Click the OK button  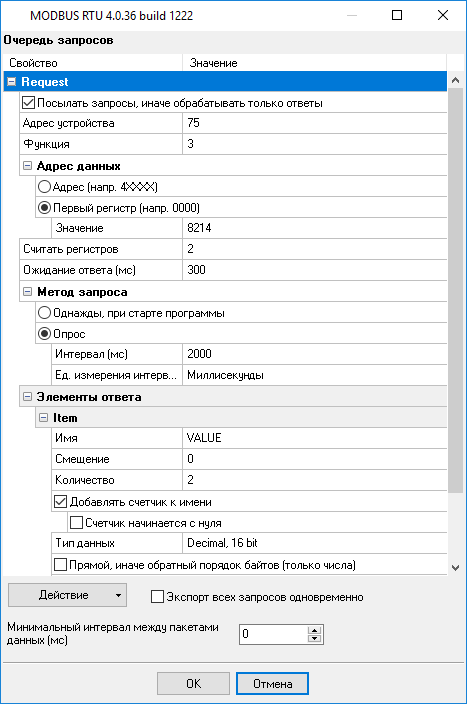click(194, 683)
